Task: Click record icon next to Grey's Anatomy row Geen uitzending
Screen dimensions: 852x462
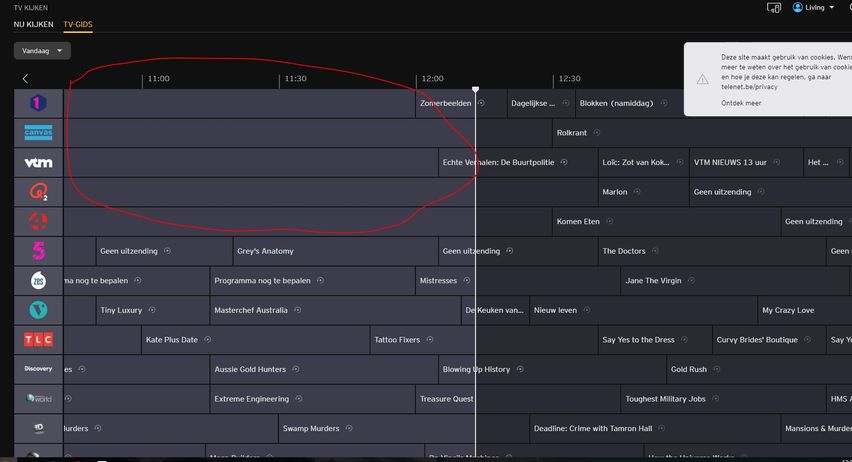Action: [x=167, y=251]
